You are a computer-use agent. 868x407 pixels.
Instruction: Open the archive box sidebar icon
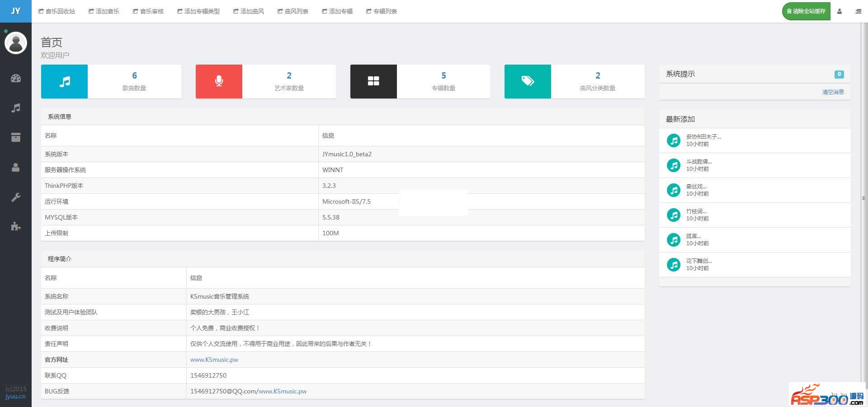coord(16,137)
